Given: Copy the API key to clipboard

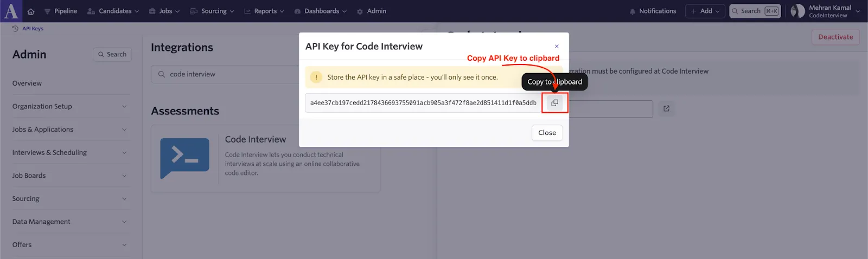Looking at the screenshot, I should coord(554,102).
